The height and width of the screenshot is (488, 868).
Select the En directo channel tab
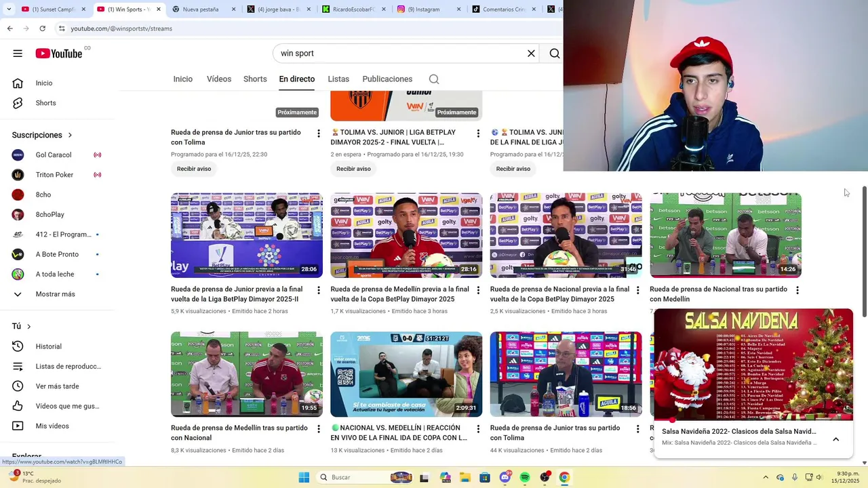pyautogui.click(x=297, y=79)
